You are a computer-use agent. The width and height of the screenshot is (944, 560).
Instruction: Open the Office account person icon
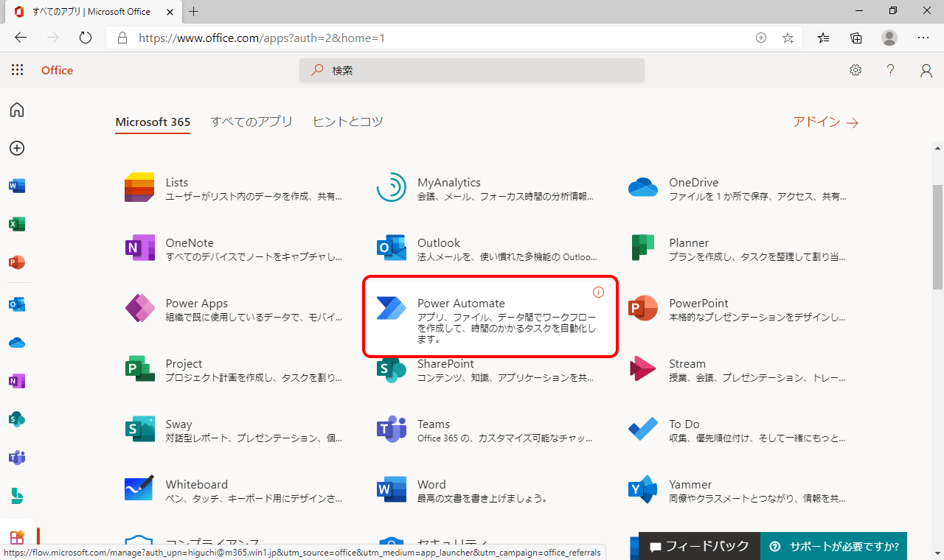point(926,70)
